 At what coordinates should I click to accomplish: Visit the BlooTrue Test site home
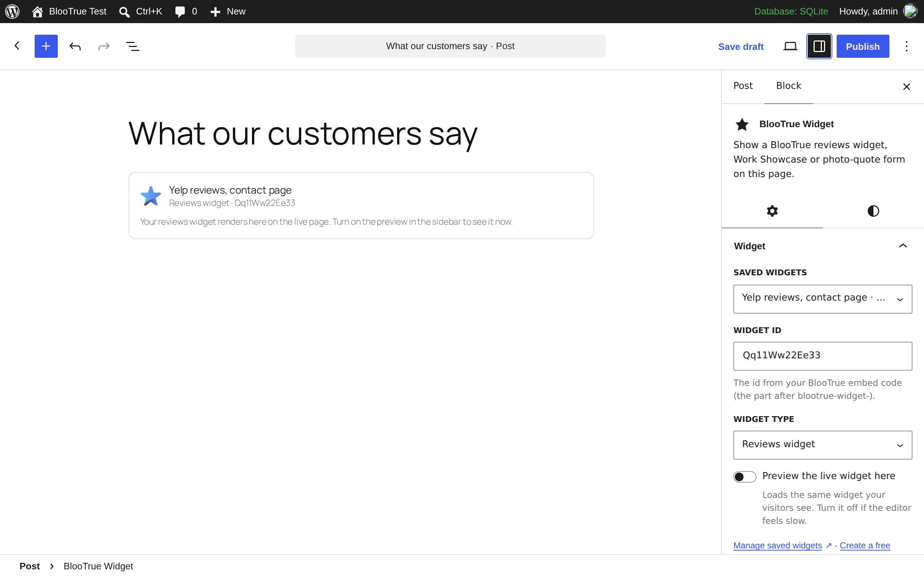click(x=70, y=12)
